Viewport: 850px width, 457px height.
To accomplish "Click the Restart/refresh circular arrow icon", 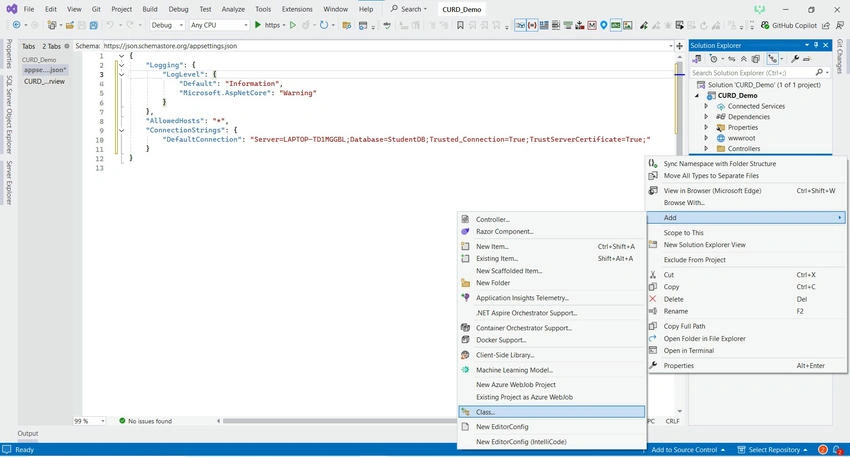I will pos(324,25).
